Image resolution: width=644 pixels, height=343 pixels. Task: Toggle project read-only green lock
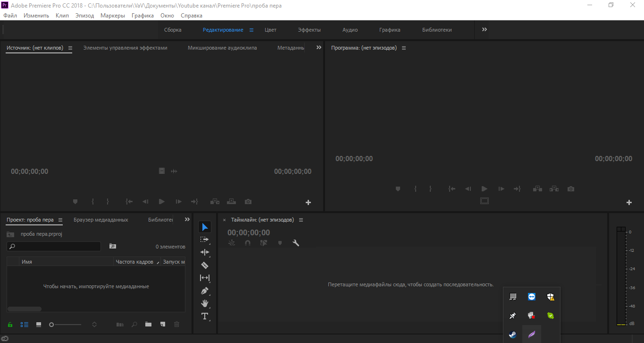click(10, 325)
